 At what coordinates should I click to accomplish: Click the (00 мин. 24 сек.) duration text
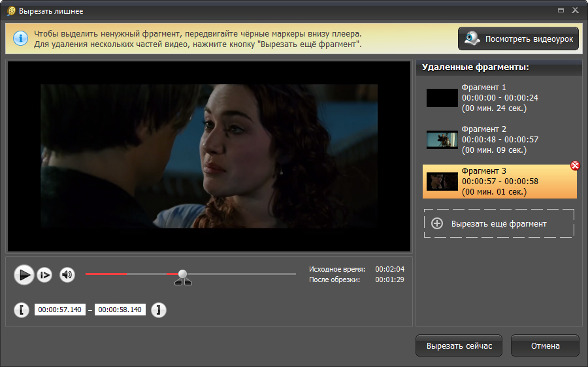coord(494,108)
